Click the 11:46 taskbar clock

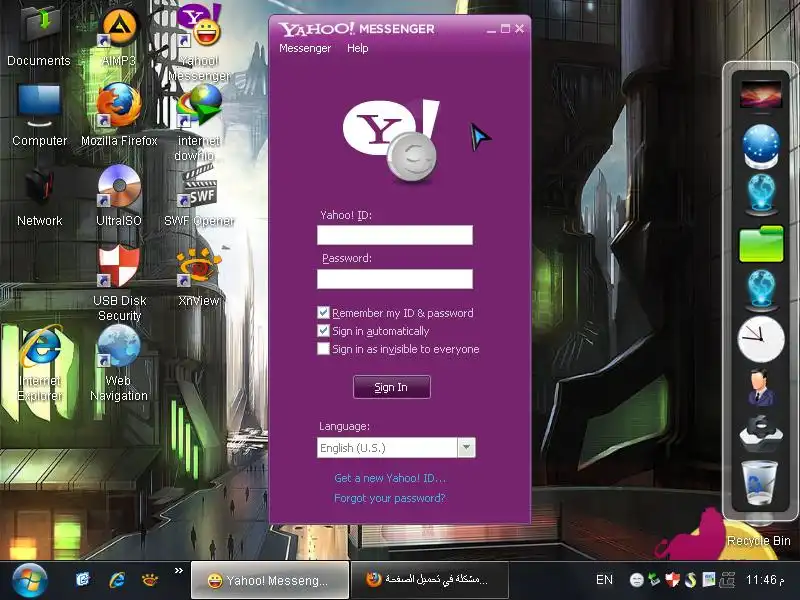click(x=765, y=580)
